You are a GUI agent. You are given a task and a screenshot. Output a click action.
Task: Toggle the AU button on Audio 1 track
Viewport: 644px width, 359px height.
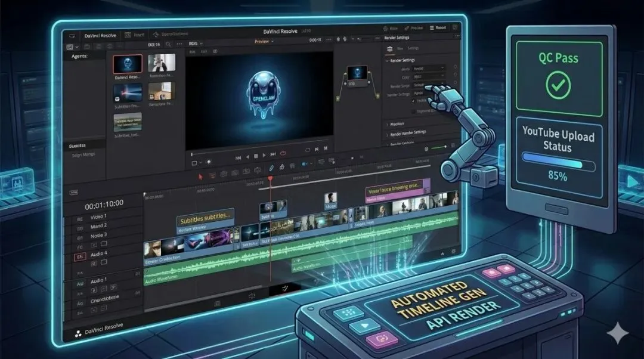click(x=80, y=284)
